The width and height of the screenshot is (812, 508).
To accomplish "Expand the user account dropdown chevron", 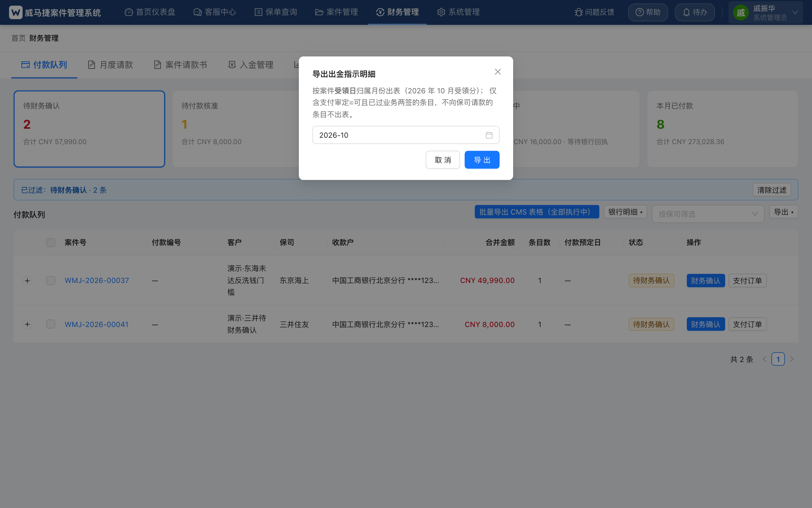I will pos(795,12).
